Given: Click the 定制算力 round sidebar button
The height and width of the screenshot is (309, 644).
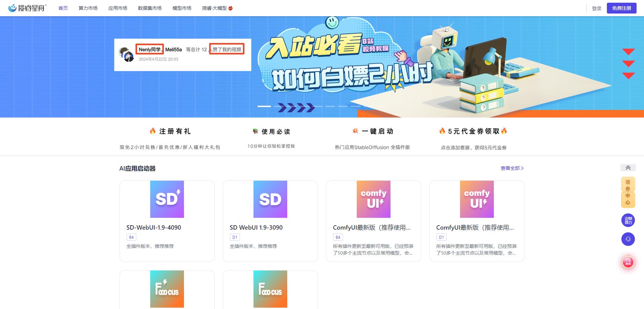Looking at the screenshot, I should pos(628,220).
